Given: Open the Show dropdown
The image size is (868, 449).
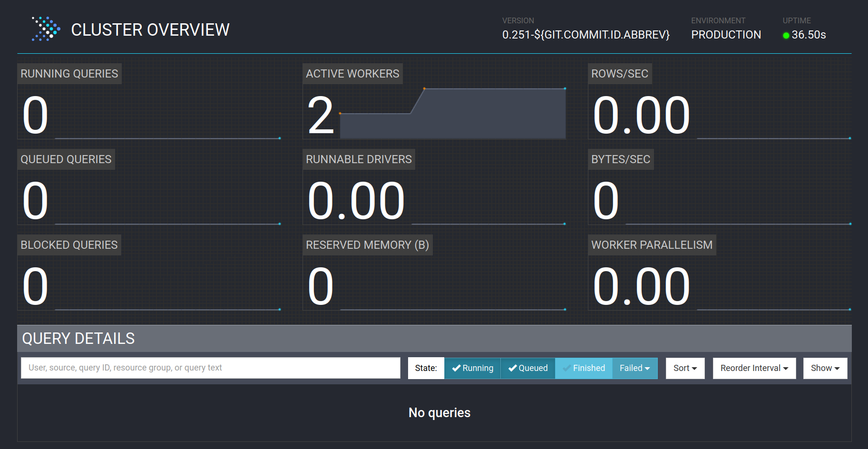Looking at the screenshot, I should 825,368.
